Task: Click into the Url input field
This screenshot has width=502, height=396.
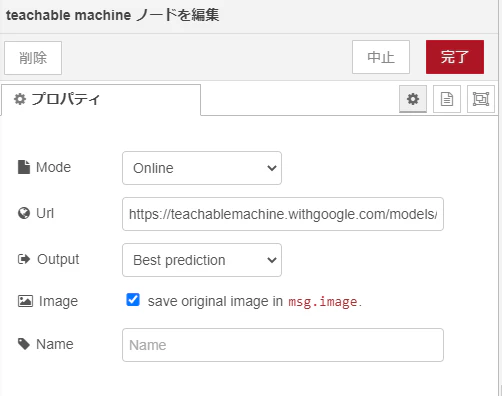Action: (x=283, y=214)
